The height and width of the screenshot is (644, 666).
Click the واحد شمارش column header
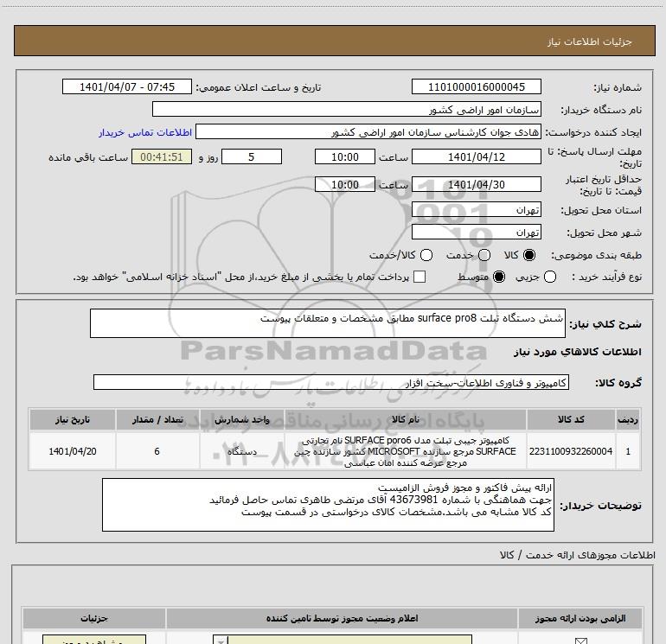[x=241, y=419]
